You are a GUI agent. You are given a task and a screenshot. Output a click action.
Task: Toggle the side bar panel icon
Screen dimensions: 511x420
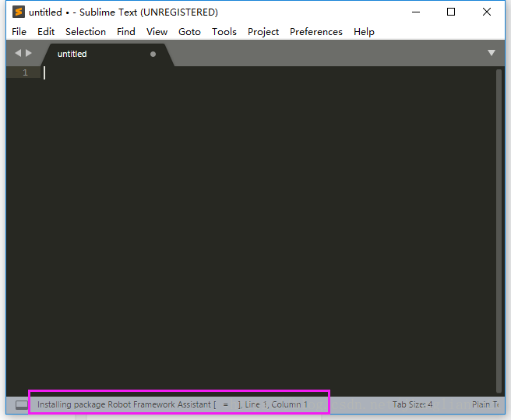pyautogui.click(x=22, y=405)
